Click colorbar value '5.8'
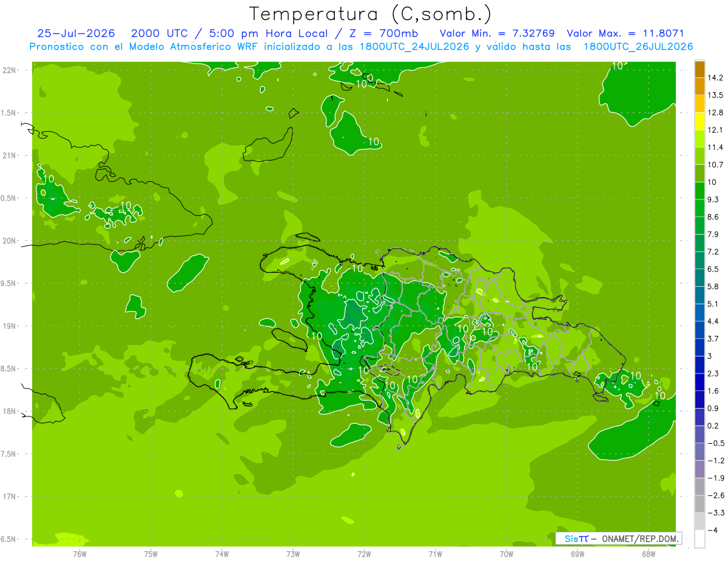This screenshot has height=562, width=728. pyautogui.click(x=713, y=286)
